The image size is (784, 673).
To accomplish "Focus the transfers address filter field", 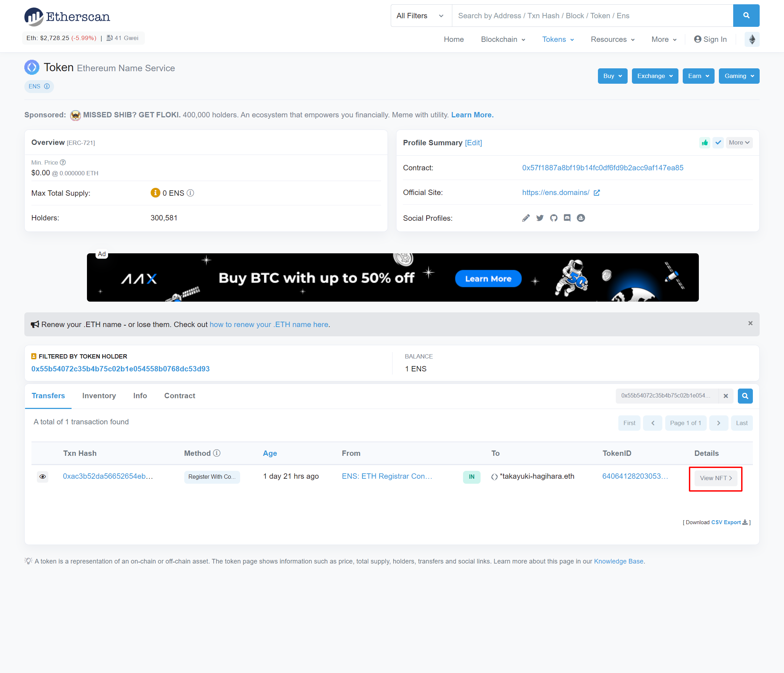I will [667, 396].
